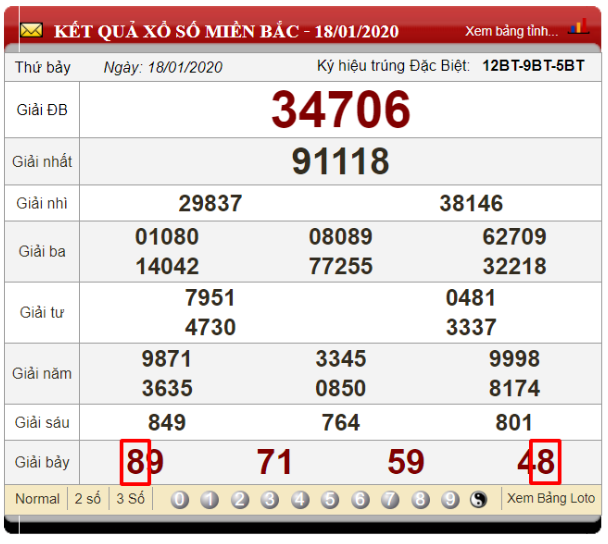This screenshot has width=608, height=544.
Task: Select digit 1 filter circle
Action: 210,500
